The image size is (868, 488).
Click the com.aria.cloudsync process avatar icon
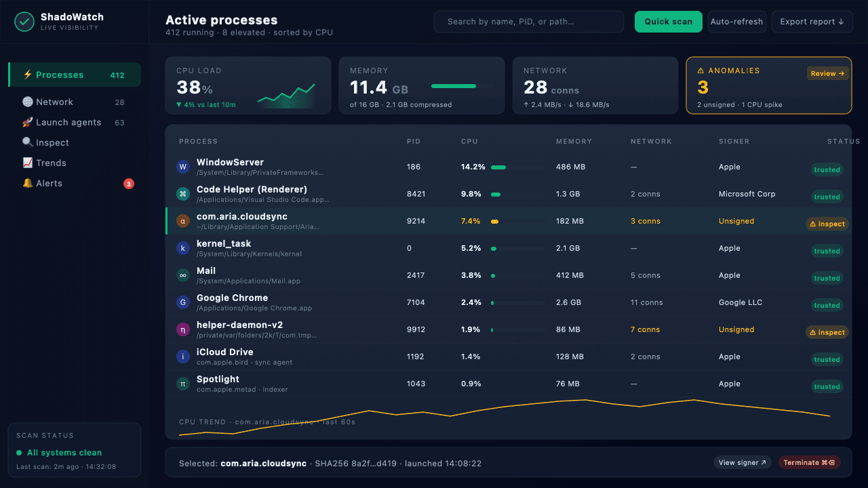pyautogui.click(x=182, y=221)
